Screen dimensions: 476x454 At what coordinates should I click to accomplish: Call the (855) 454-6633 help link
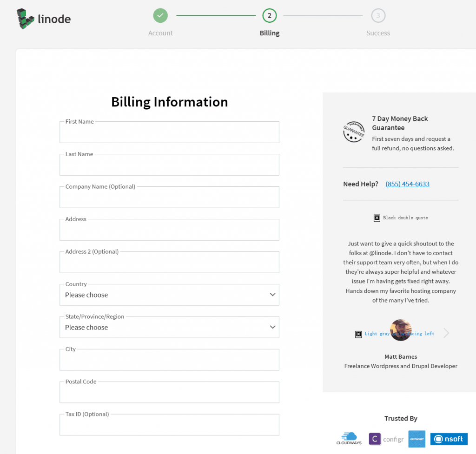tap(407, 184)
